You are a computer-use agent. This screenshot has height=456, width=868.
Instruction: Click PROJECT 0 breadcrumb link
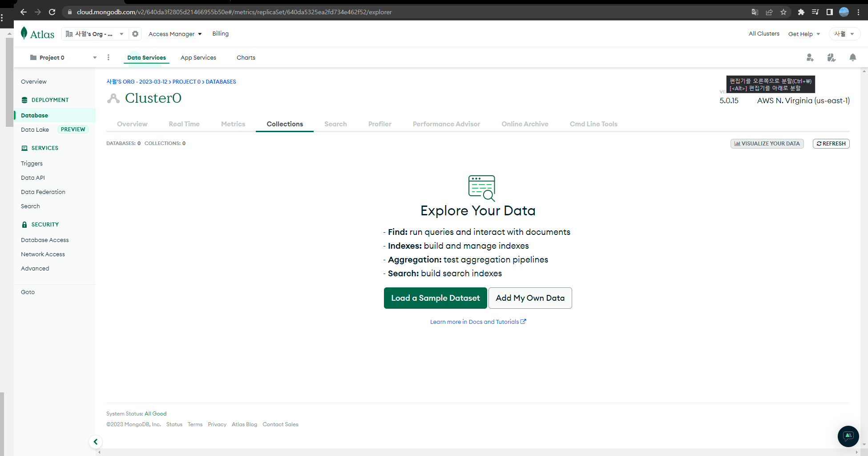coord(186,82)
